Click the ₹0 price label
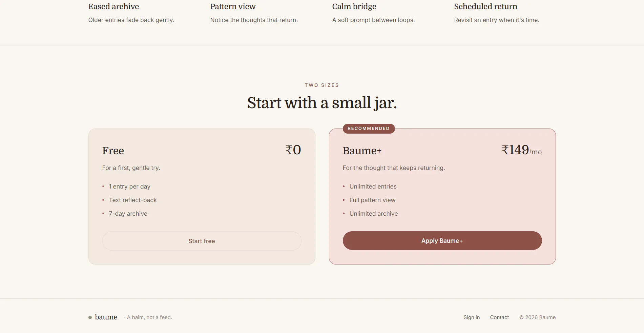Viewport: 644px width, 333px height. point(293,150)
